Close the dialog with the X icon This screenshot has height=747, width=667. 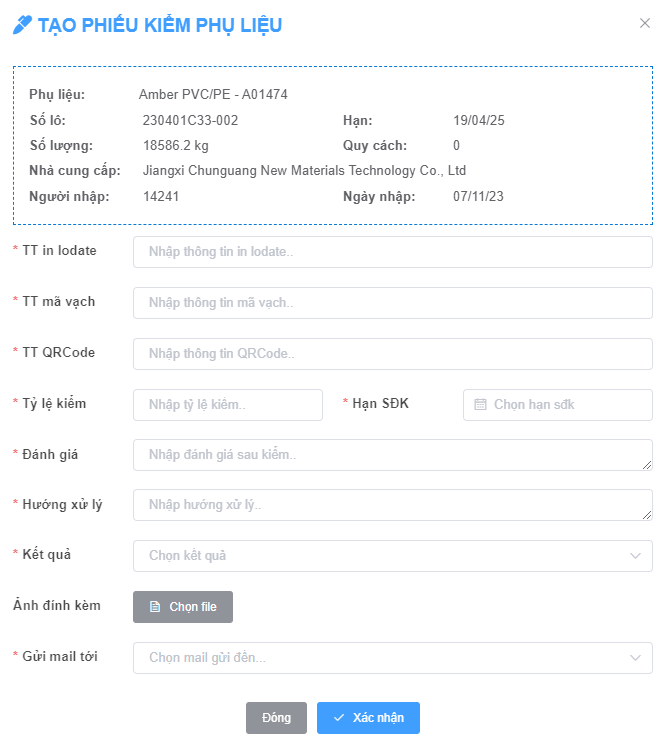coord(645,23)
